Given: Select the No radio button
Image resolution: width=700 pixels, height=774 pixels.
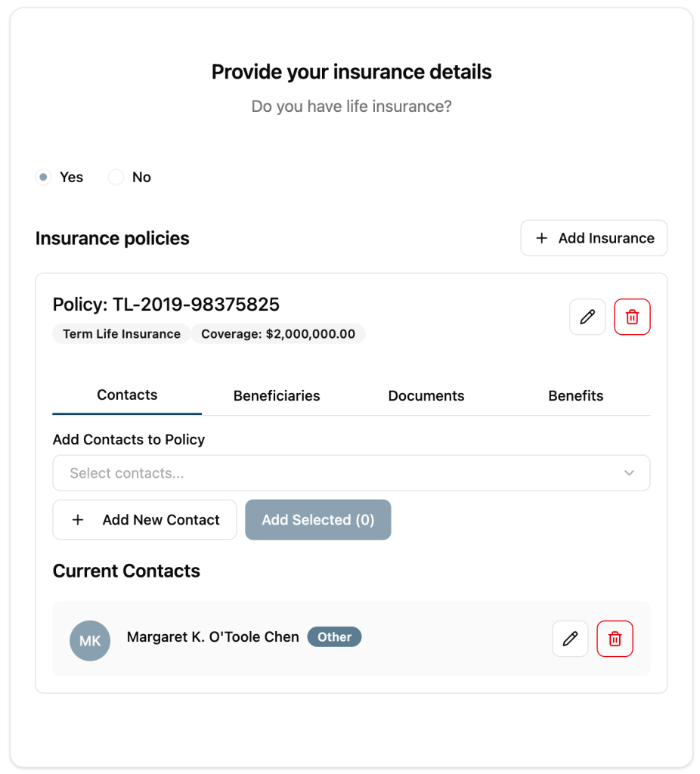Looking at the screenshot, I should tap(116, 178).
